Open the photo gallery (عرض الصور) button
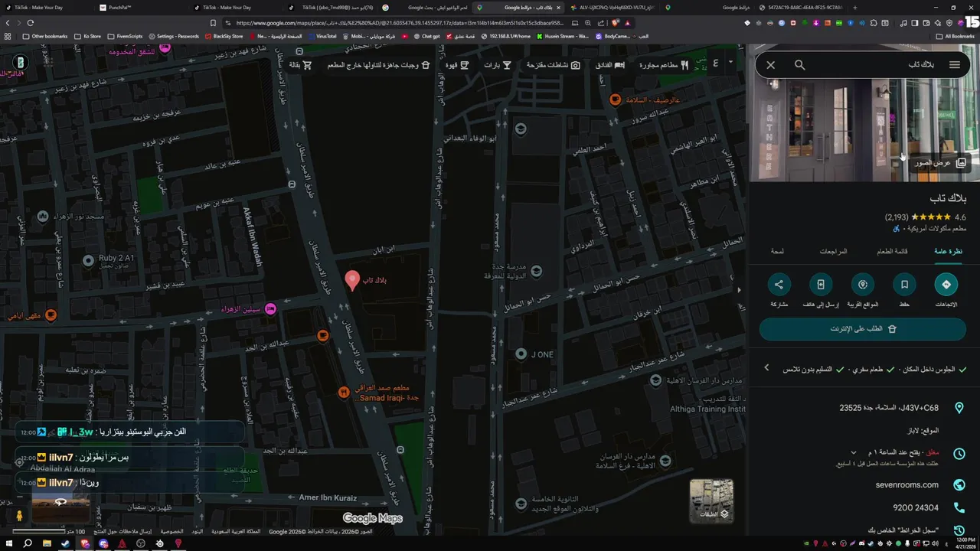 941,163
